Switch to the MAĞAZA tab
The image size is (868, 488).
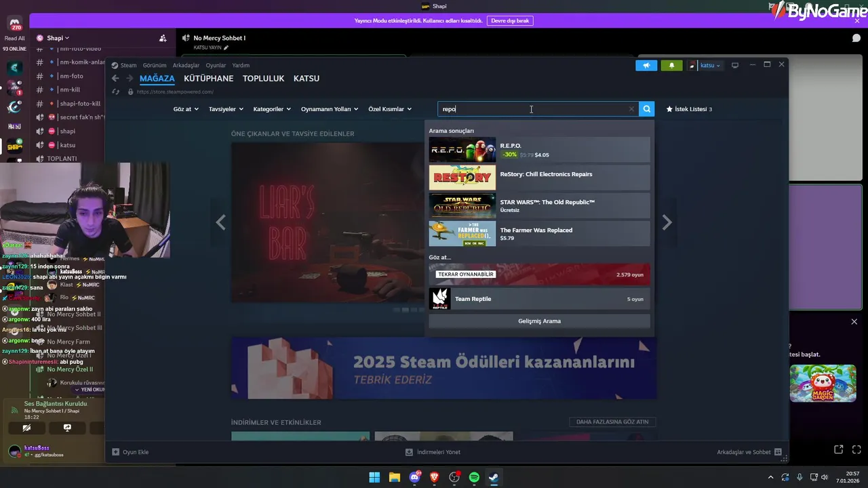tap(157, 79)
